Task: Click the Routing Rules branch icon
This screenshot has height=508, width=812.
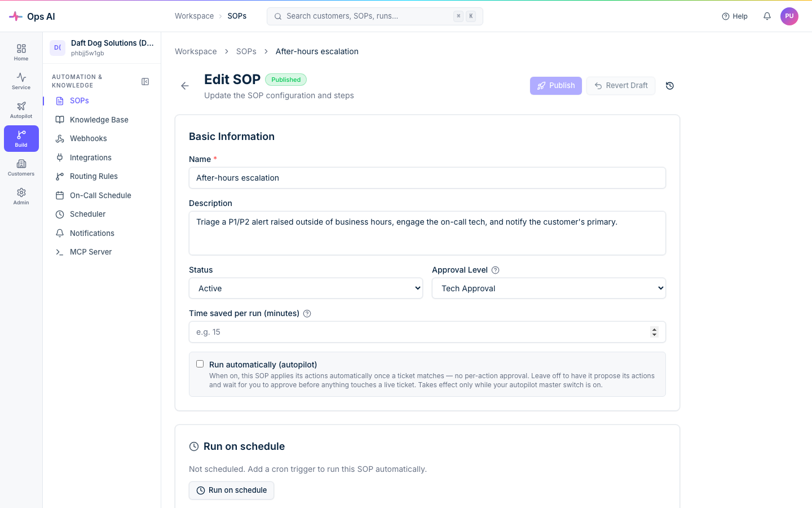Action: tap(60, 177)
